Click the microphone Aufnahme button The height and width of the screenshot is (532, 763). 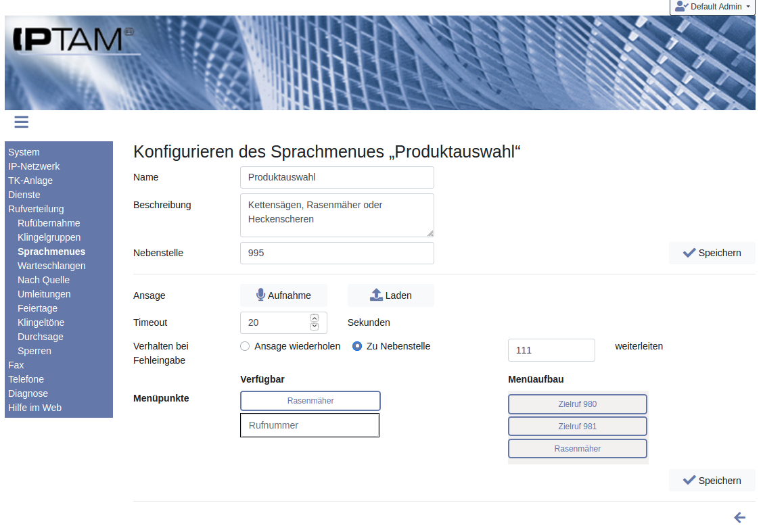(283, 295)
